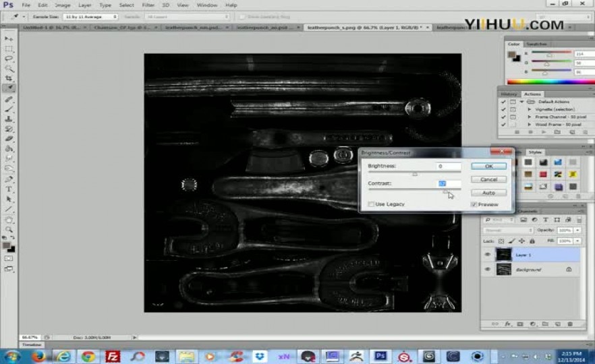Select the Move tool
The height and width of the screenshot is (364, 595).
(x=9, y=38)
